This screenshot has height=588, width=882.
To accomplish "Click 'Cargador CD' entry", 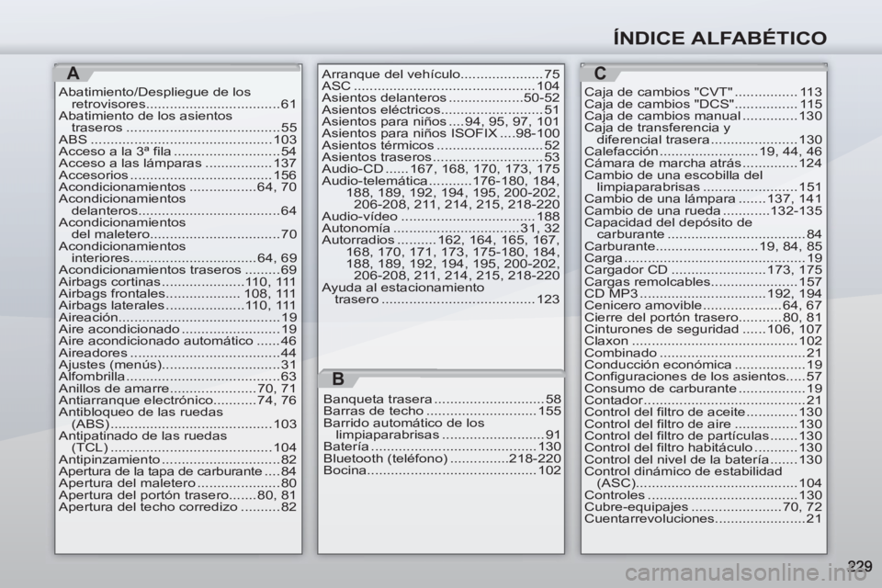I will pyautogui.click(x=703, y=269).
